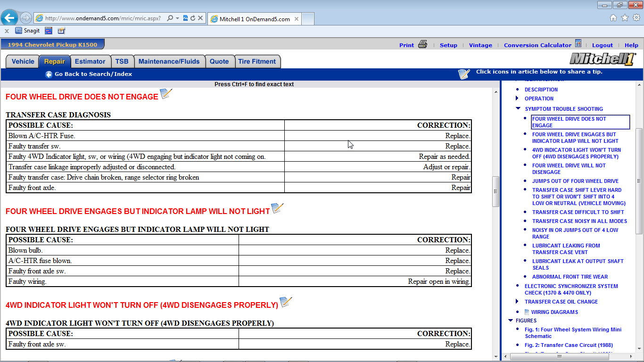The height and width of the screenshot is (362, 644).
Task: Click tip icon beside 4WD Indicator Light Won't Turn Off heading
Action: [286, 302]
